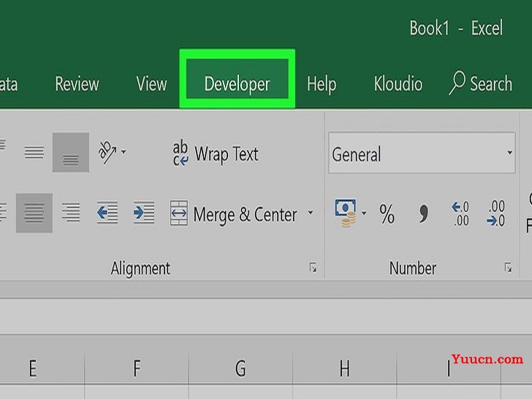Switch to the Review tab

pos(77,84)
